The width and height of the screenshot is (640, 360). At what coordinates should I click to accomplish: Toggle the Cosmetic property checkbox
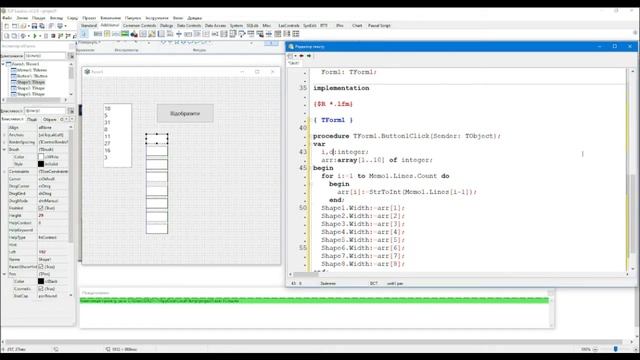[41, 289]
